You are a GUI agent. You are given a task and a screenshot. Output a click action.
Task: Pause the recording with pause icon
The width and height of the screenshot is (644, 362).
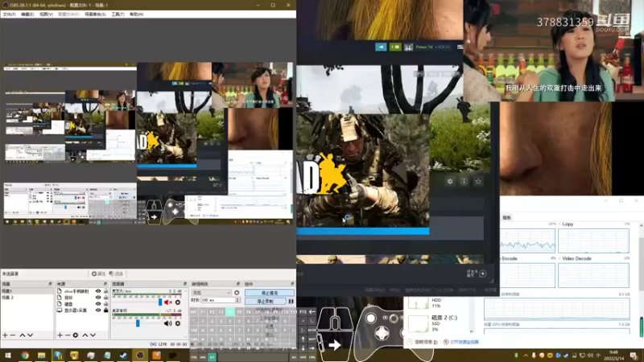pos(291,301)
